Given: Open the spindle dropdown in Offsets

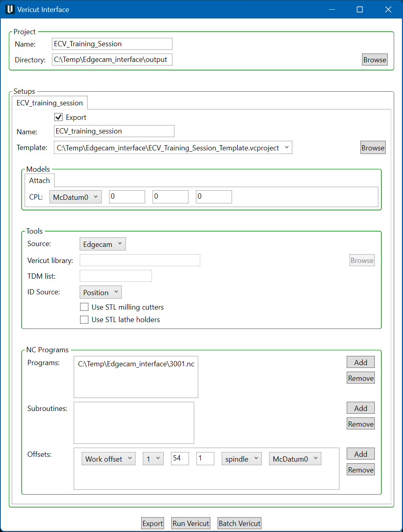Looking at the screenshot, I should (242, 459).
